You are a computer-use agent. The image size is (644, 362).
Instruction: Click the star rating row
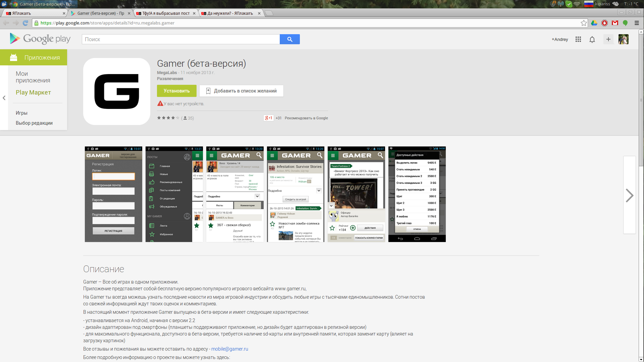pos(168,118)
